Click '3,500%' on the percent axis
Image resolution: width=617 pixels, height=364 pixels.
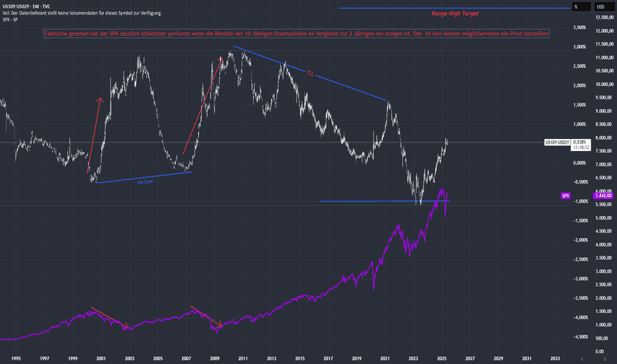[579, 28]
